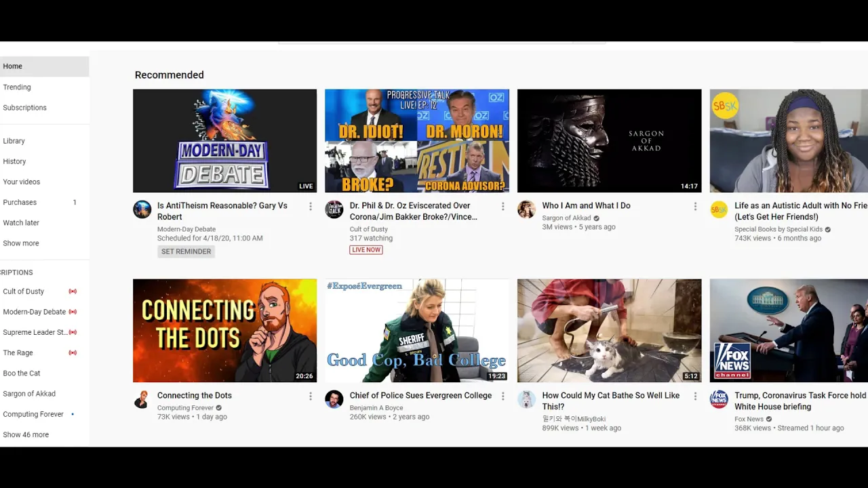Screen dimensions: 868x488
Task: Click LIVE NOW badge under Cult of Dusty
Action: pos(366,249)
